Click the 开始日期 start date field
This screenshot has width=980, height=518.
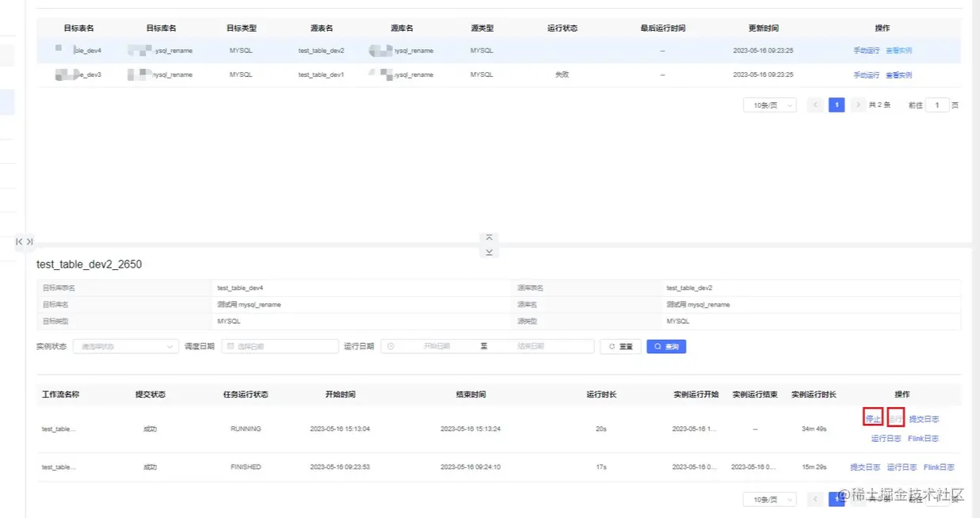click(x=436, y=346)
